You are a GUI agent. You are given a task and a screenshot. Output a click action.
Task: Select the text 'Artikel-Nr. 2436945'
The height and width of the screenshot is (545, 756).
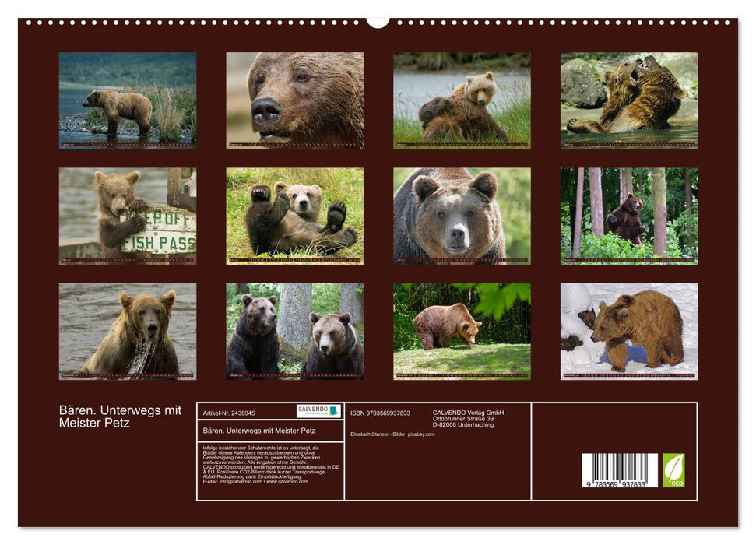click(229, 413)
